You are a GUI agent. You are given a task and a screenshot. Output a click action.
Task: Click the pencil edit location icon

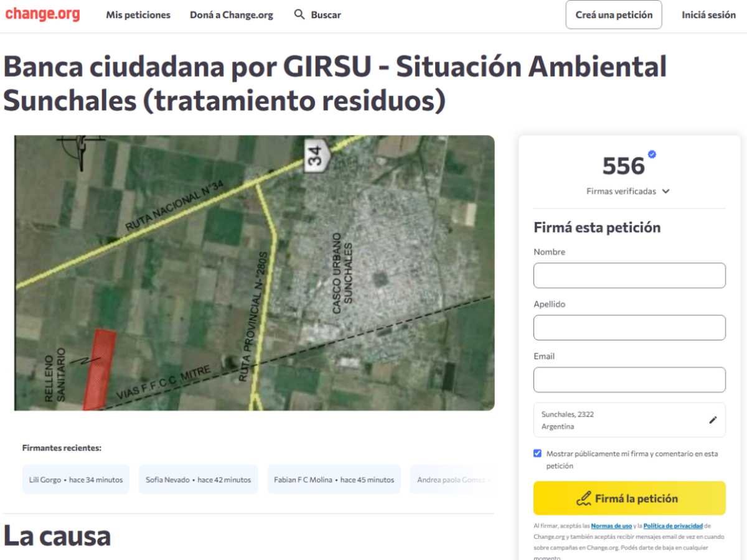pos(713,420)
